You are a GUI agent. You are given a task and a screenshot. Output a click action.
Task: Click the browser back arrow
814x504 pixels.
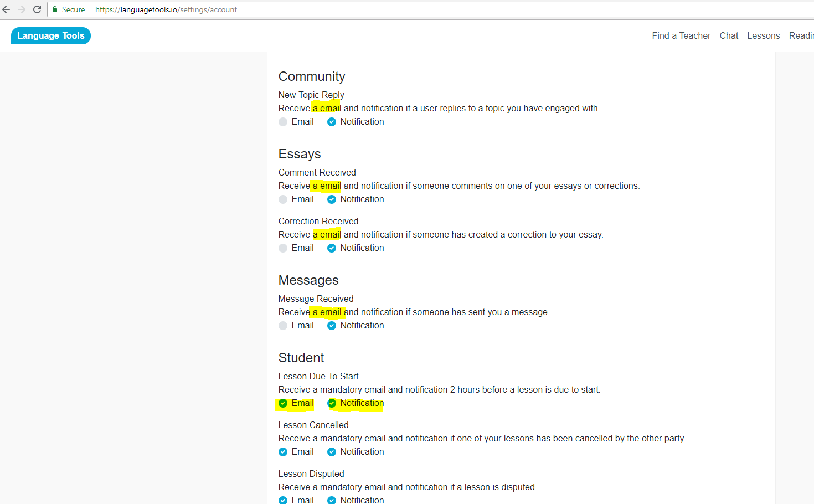[x=7, y=9]
